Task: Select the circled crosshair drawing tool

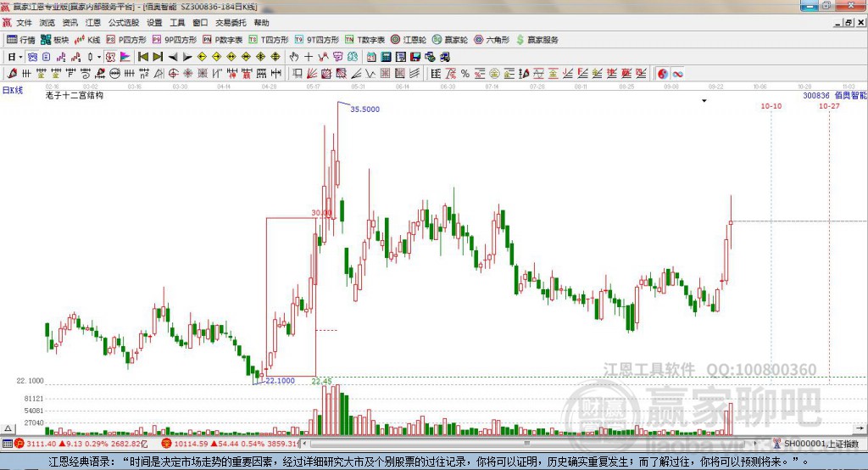Action: click(x=173, y=74)
